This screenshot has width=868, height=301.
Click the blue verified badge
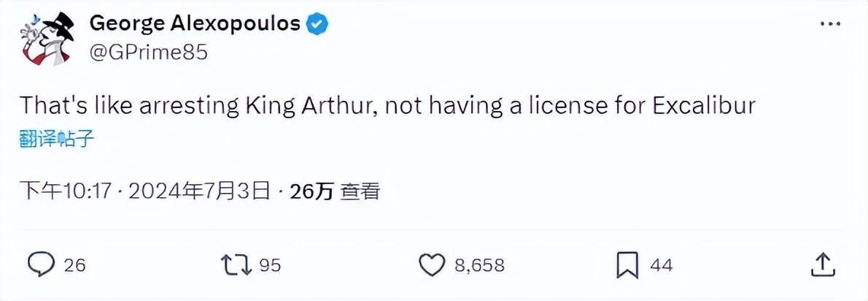(318, 24)
